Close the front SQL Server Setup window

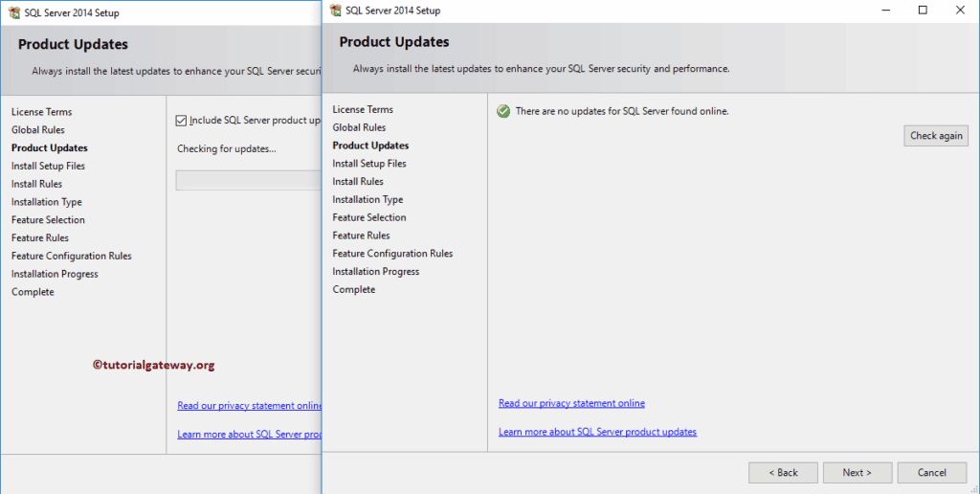tap(960, 10)
